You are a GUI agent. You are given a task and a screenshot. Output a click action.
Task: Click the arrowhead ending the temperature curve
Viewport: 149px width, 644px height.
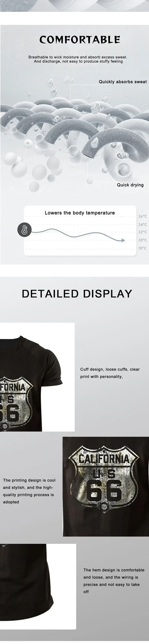pyautogui.click(x=123, y=240)
